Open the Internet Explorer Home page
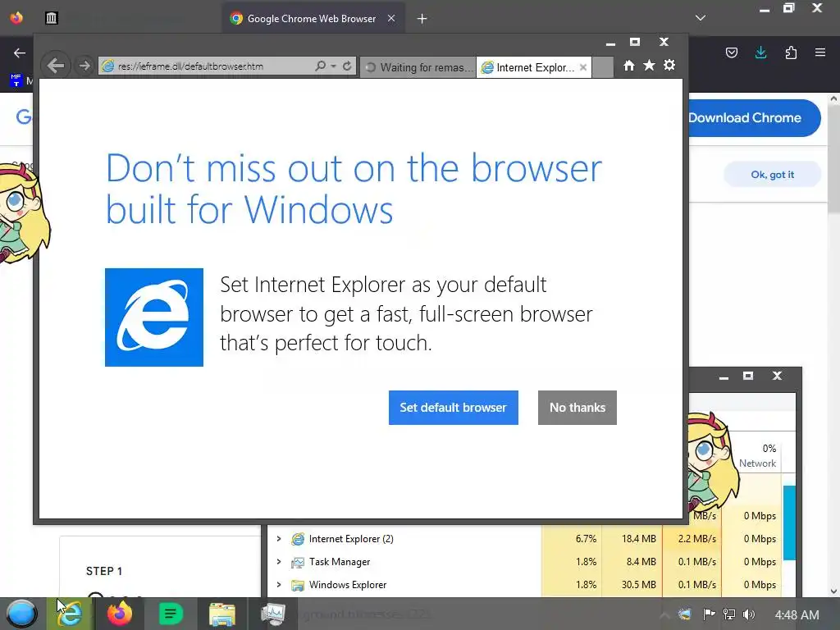The image size is (840, 630). click(x=629, y=66)
